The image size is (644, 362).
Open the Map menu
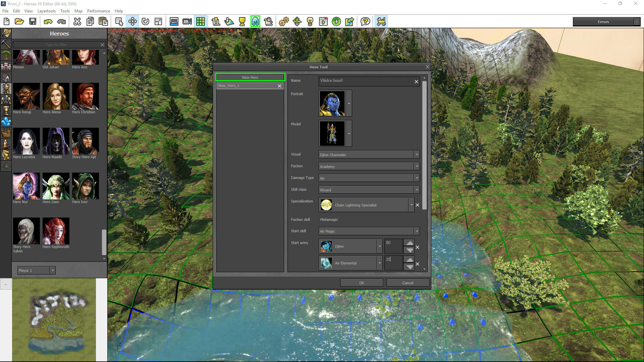(78, 11)
